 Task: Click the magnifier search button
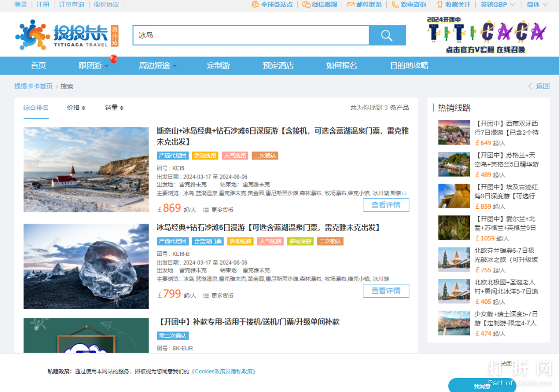pos(387,35)
